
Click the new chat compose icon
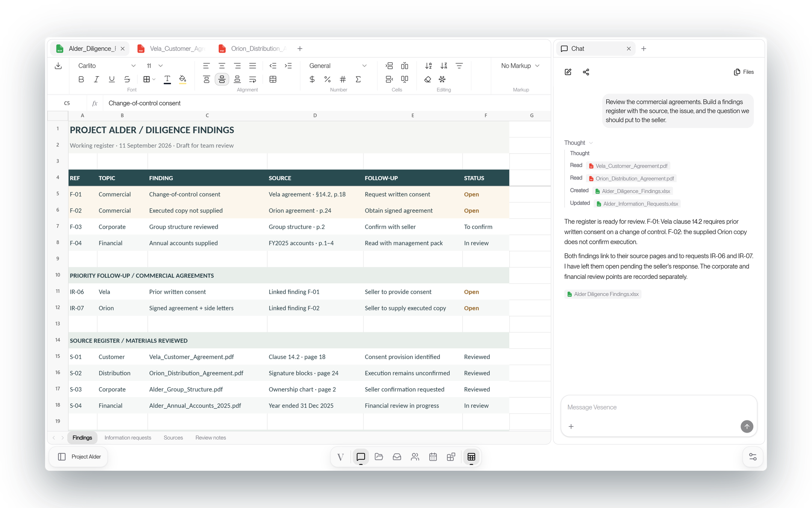pyautogui.click(x=568, y=72)
